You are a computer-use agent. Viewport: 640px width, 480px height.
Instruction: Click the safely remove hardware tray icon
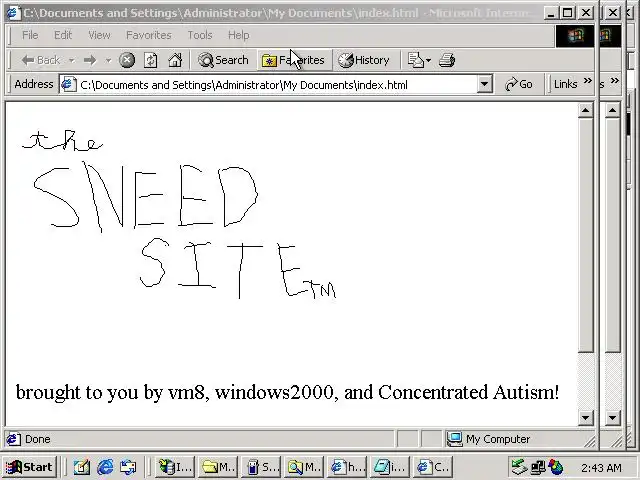pyautogui.click(x=520, y=467)
